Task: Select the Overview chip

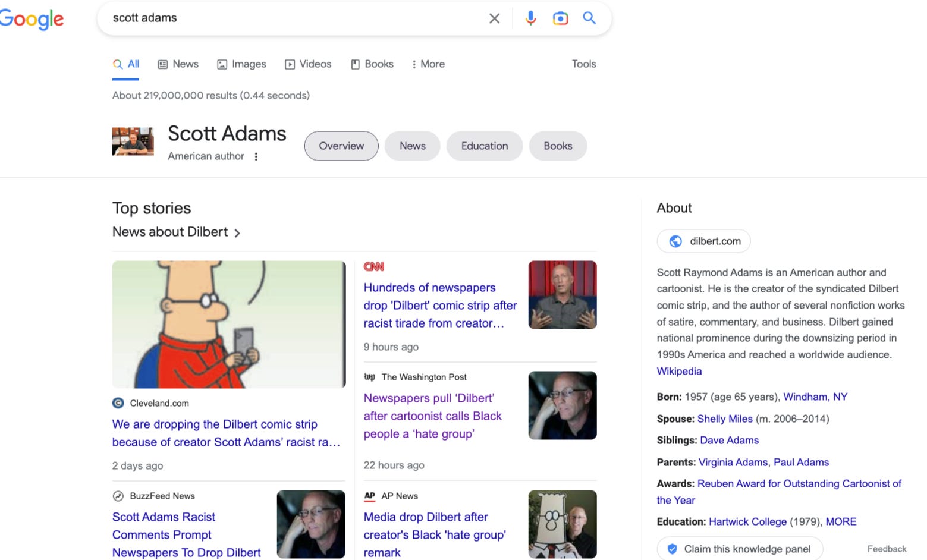Action: click(341, 146)
